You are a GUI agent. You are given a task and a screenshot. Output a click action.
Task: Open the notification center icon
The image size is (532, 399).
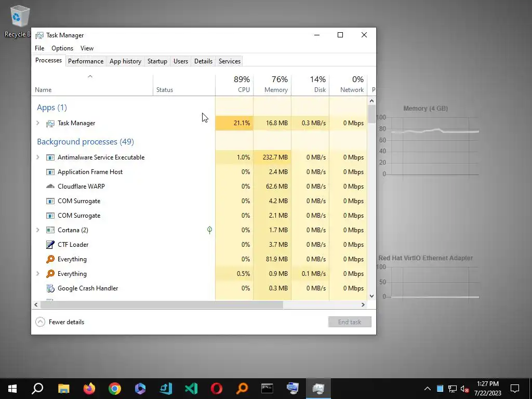tap(515, 389)
